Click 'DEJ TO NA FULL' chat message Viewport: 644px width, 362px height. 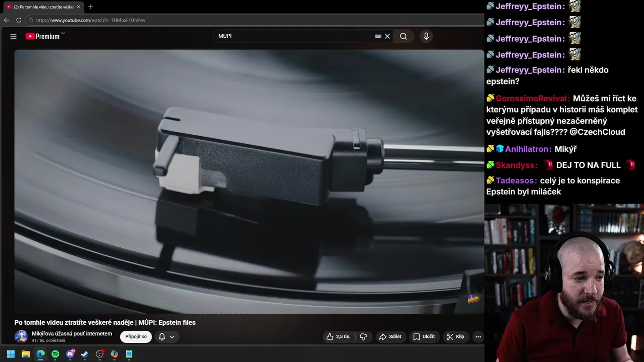tap(588, 165)
